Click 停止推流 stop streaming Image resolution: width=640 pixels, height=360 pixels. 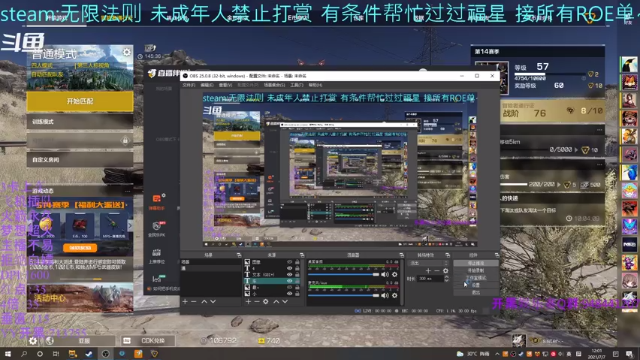[476, 263]
